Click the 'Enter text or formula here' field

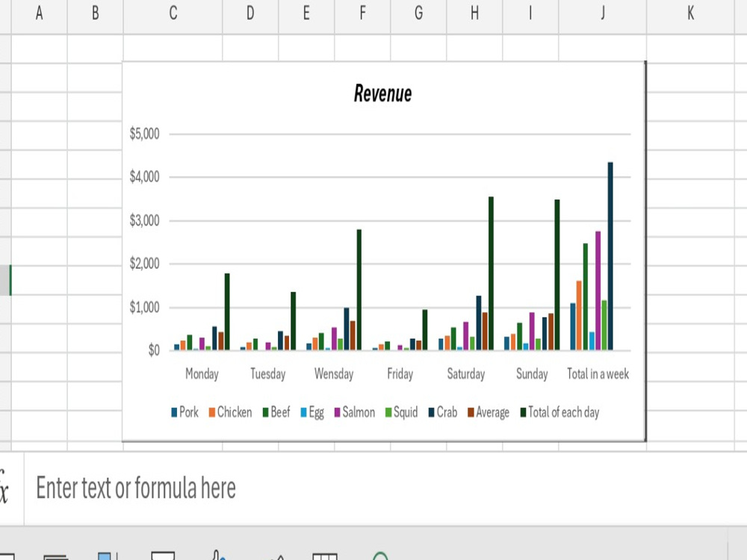385,488
